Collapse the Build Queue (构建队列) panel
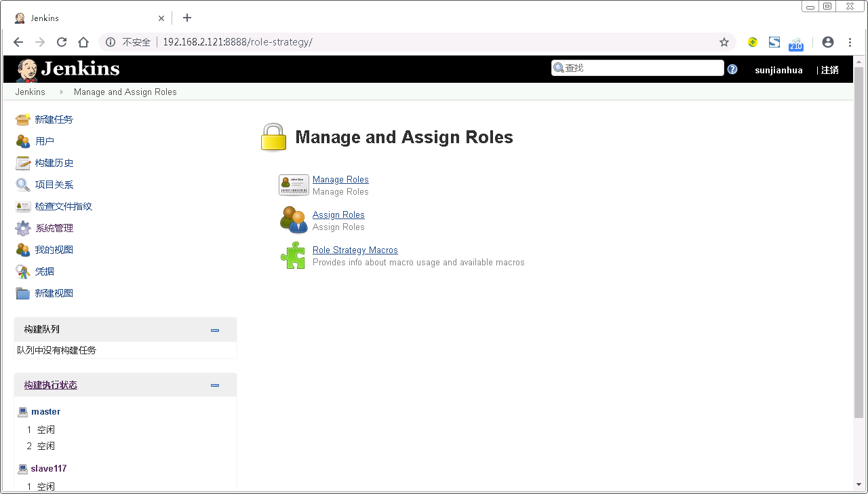Screen dimensions: 868x494 (x=215, y=330)
